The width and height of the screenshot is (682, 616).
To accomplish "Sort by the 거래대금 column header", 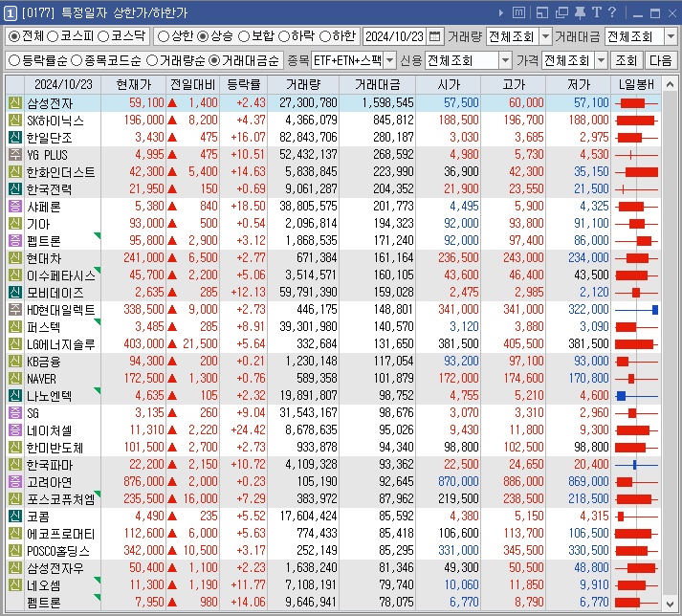I will tap(377, 84).
